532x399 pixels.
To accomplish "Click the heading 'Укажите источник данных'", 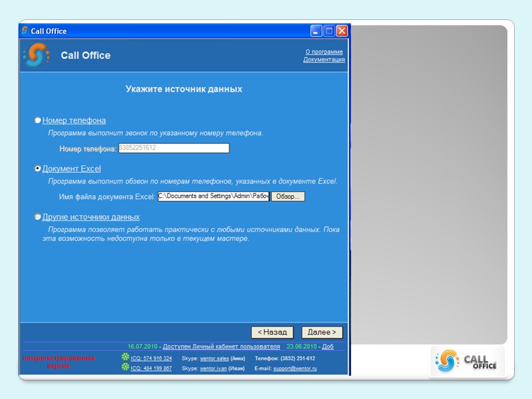I will tap(184, 89).
